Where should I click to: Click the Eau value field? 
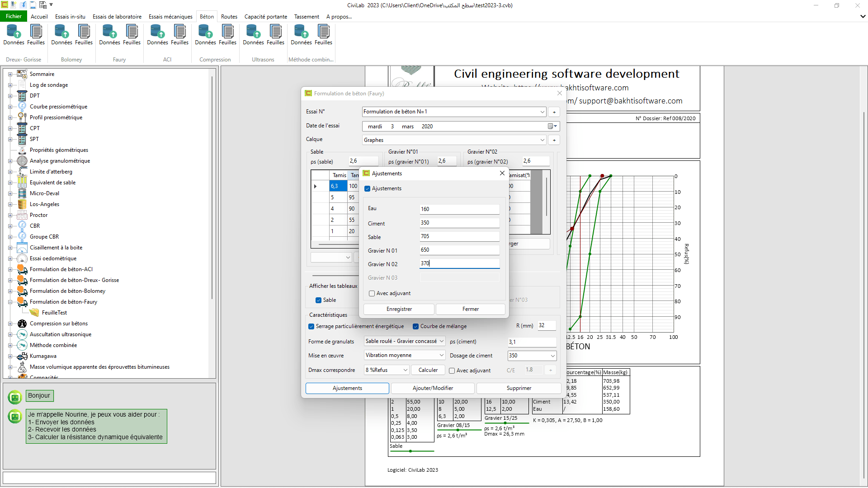(459, 209)
